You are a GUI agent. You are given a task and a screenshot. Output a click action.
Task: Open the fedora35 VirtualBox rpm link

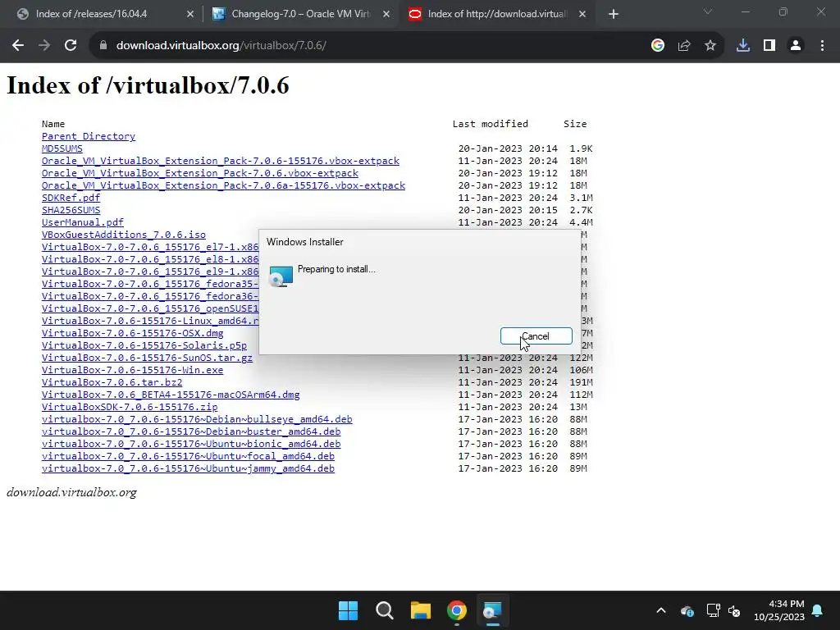[150, 284]
